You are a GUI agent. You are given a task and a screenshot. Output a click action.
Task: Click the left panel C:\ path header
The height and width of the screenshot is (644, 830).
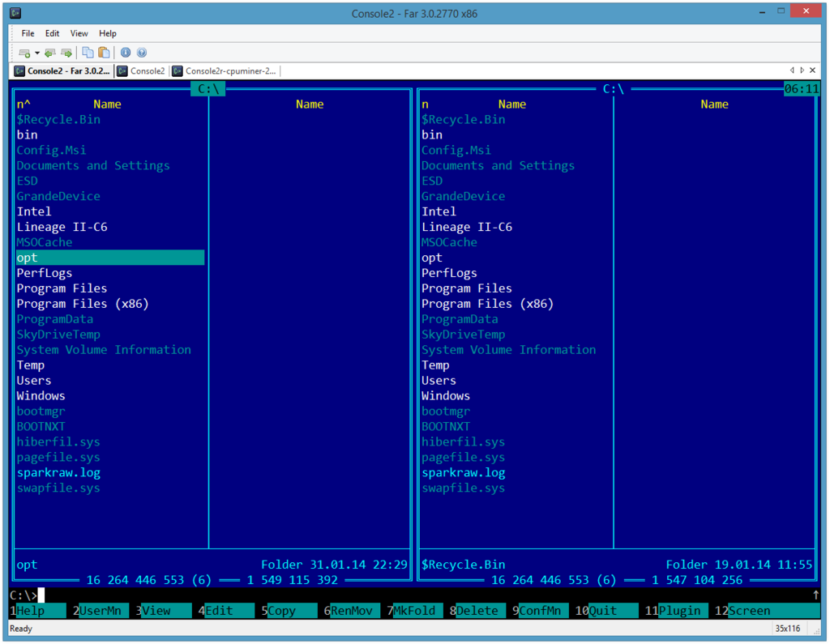(x=208, y=89)
